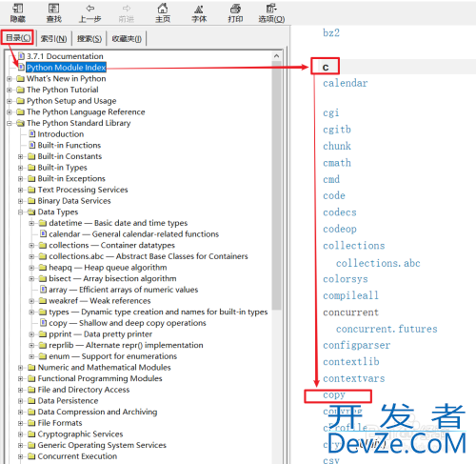
Task: Click the contents tree scroll-up arrow
Action: pyautogui.click(x=276, y=56)
